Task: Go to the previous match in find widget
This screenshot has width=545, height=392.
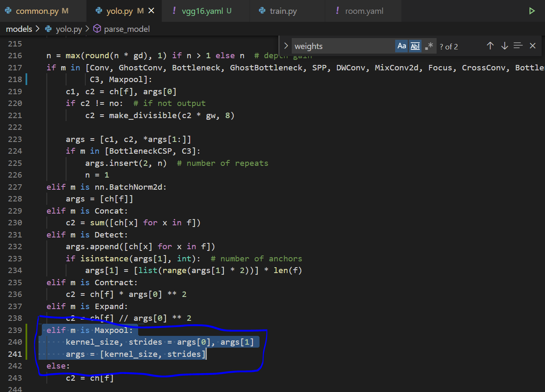Action: pos(490,46)
